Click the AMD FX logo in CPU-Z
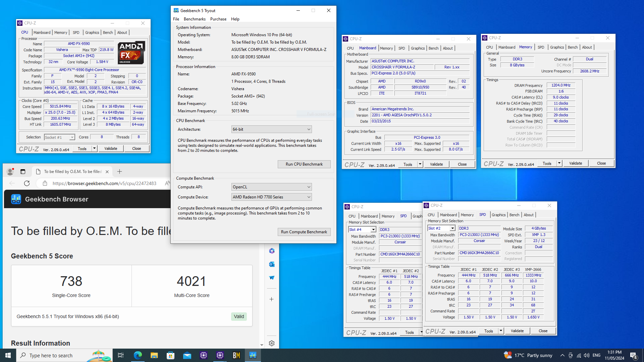Screen dimensions: 644x362 pyautogui.click(x=131, y=53)
